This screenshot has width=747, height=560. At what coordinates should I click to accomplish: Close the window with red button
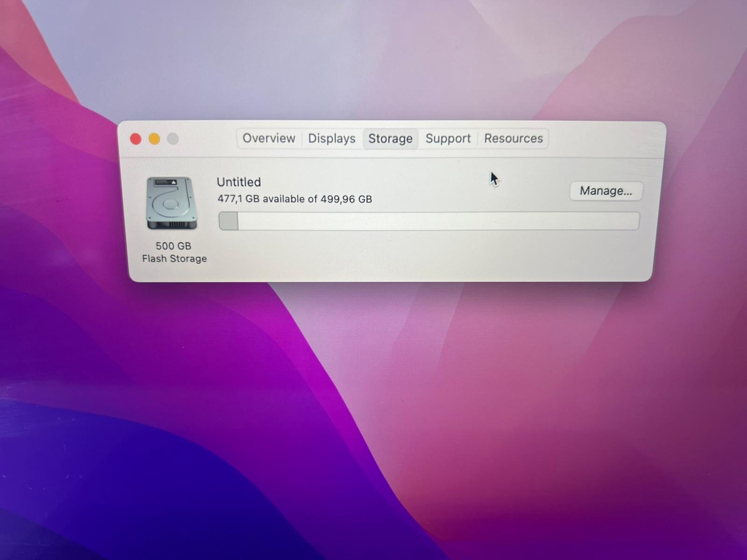[x=136, y=139]
